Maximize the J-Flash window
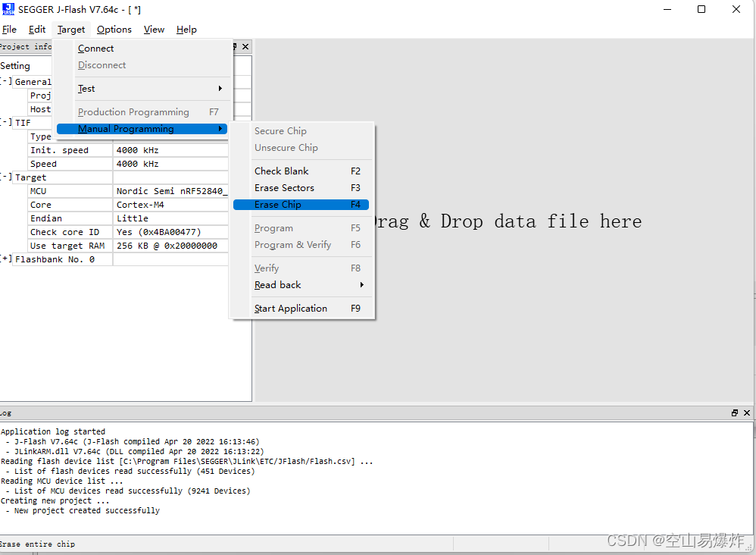Viewport: 756px width, 555px height. [701, 9]
